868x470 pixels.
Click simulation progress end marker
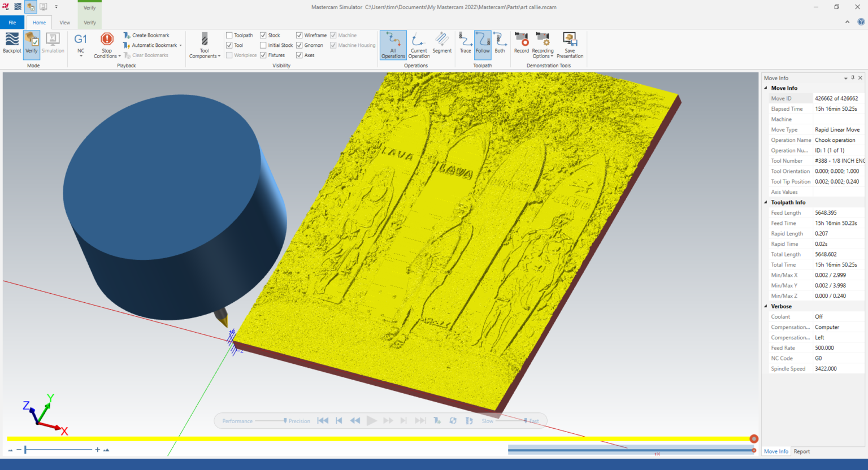pyautogui.click(x=754, y=439)
